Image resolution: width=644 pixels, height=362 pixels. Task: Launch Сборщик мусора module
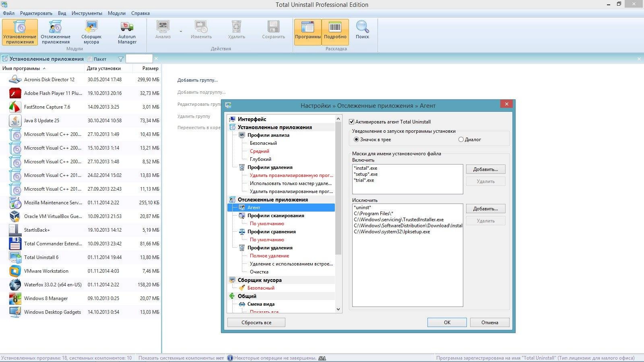(x=91, y=32)
